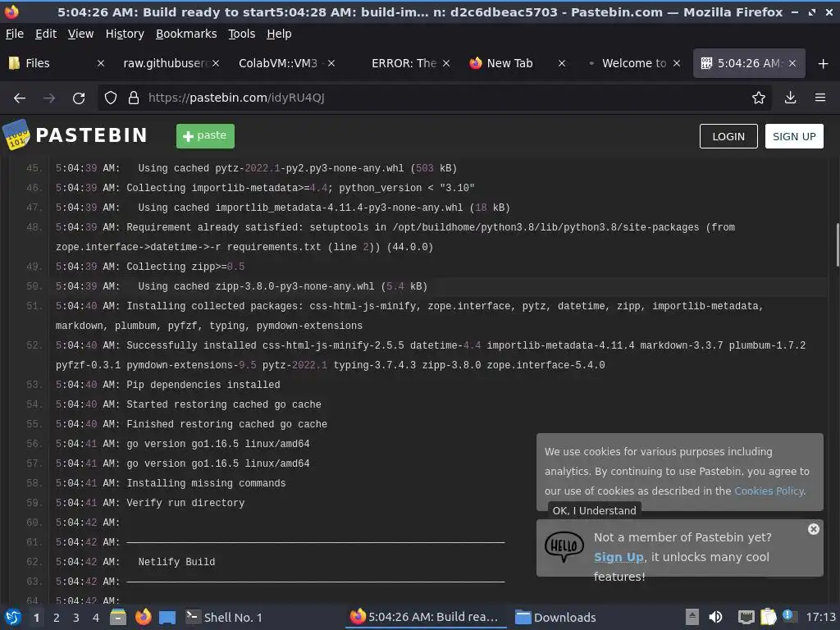Image resolution: width=840 pixels, height=630 pixels.
Task: Switch to workspace 3
Action: pos(76,618)
